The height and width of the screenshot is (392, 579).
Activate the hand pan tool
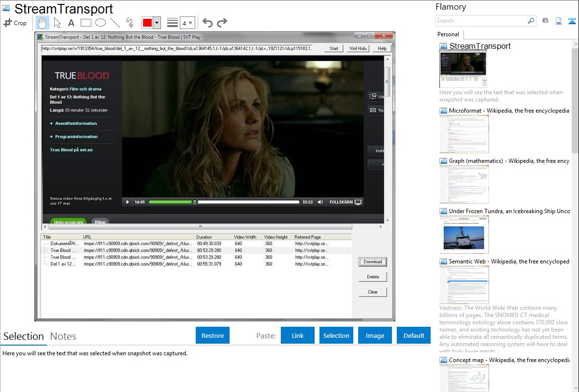(x=43, y=23)
